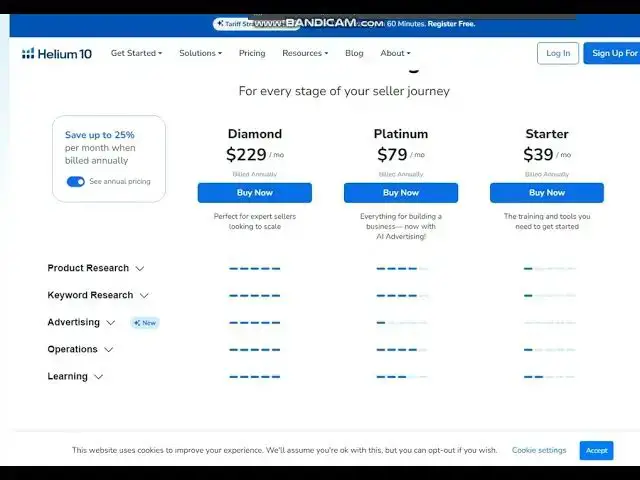Expand the Keyword Research section
The height and width of the screenshot is (480, 640).
point(98,295)
